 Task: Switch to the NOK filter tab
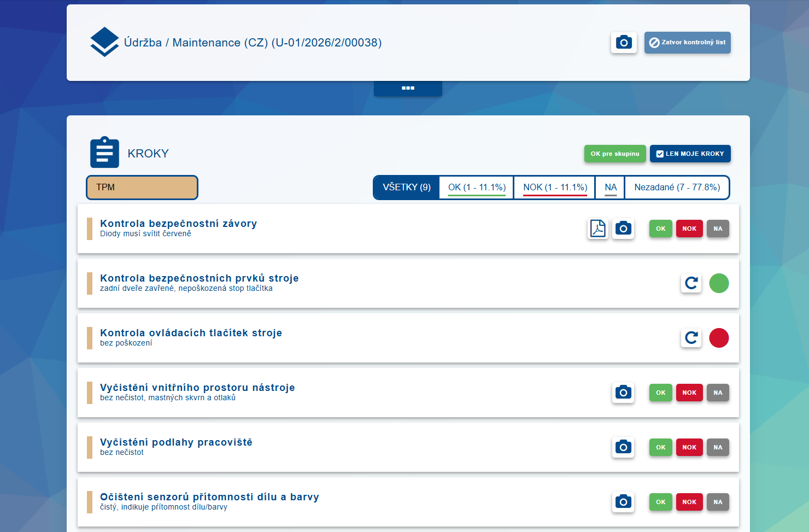click(554, 187)
